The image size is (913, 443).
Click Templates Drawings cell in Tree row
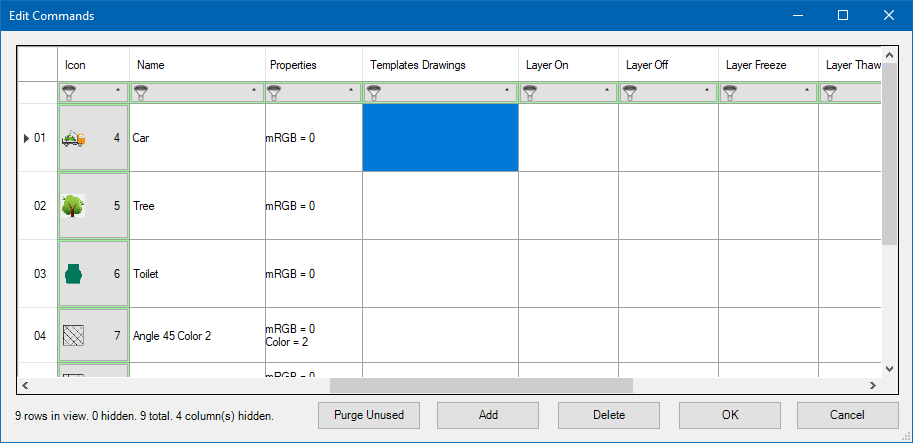point(440,205)
